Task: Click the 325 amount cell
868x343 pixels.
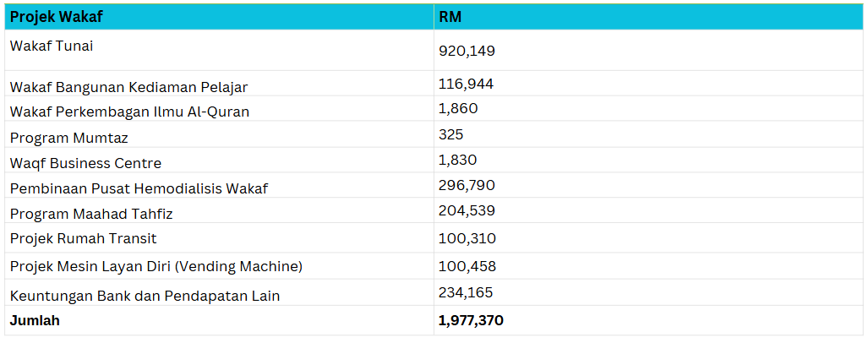Action: (451, 134)
